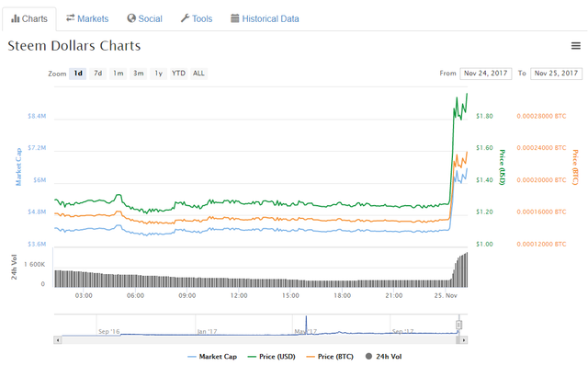588x366 pixels.
Task: Edit the To date field
Action: 556,74
